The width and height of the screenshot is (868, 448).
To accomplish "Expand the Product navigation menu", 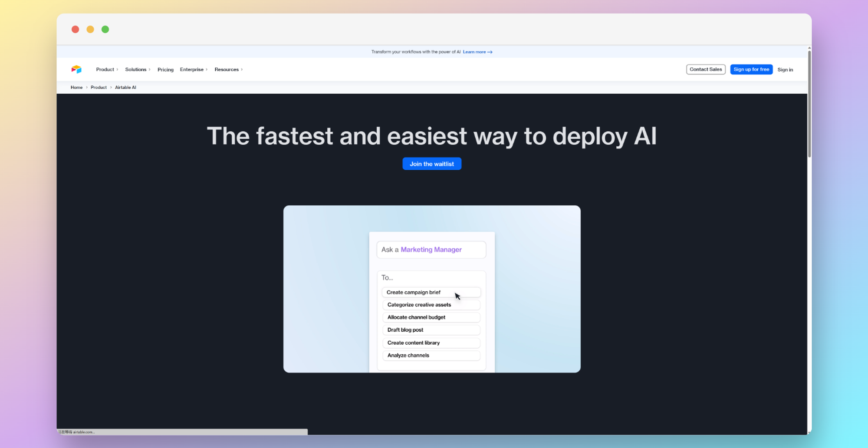I will (107, 69).
